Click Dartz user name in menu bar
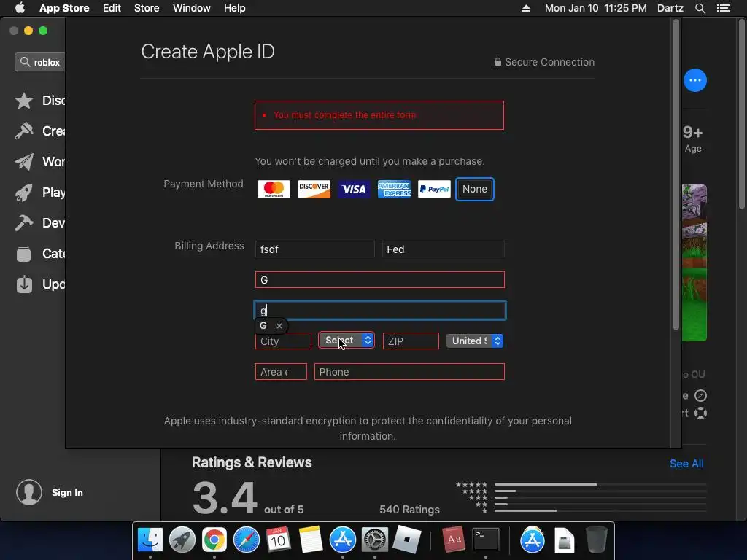This screenshot has width=747, height=560. (x=670, y=8)
